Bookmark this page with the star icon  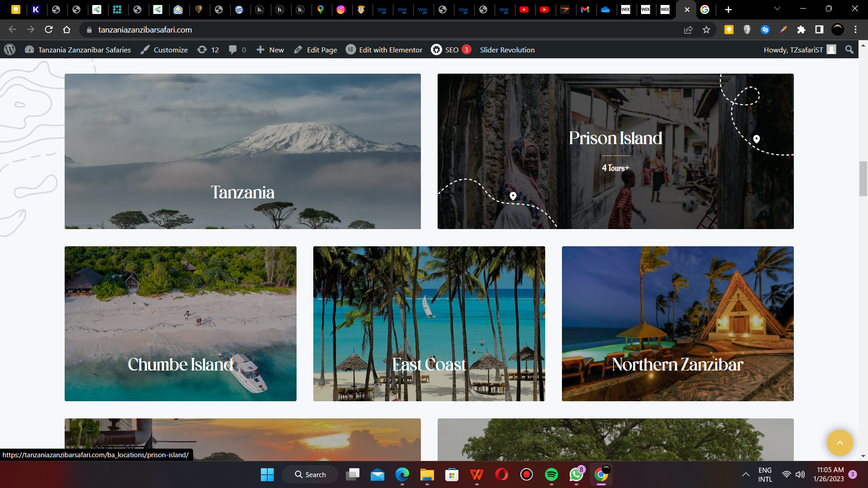point(706,30)
